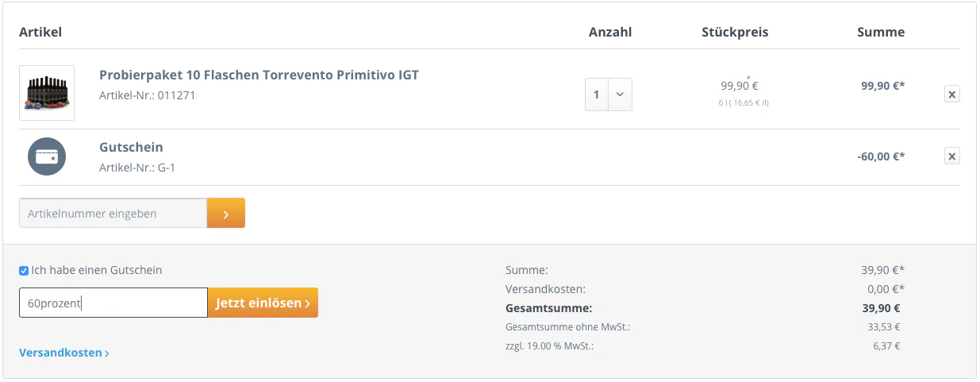
Task: Remove the Gutschein row using its X icon
Action: click(952, 156)
